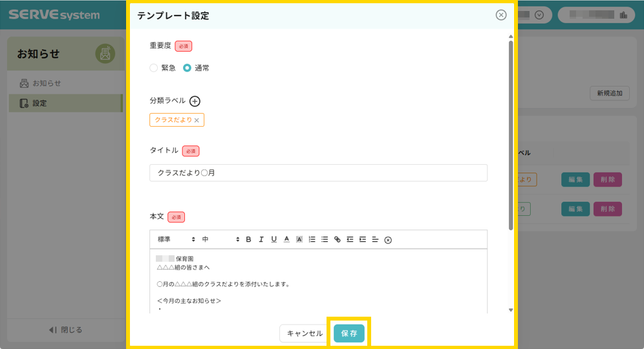The width and height of the screenshot is (644, 349).
Task: Click the キャンセル button
Action: [x=305, y=333]
